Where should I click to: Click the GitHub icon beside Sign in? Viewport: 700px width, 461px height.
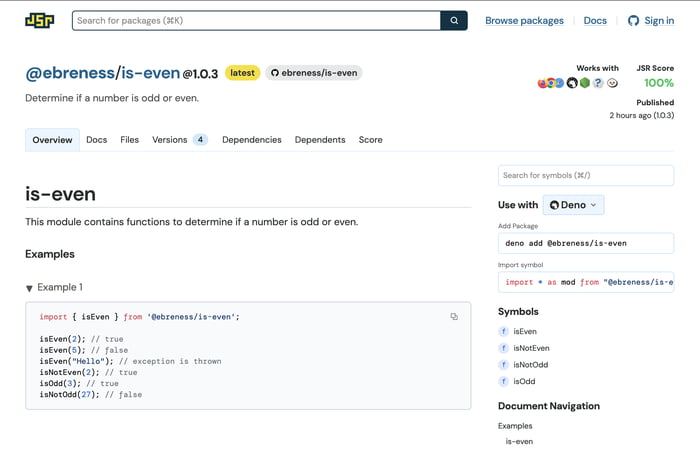(633, 20)
